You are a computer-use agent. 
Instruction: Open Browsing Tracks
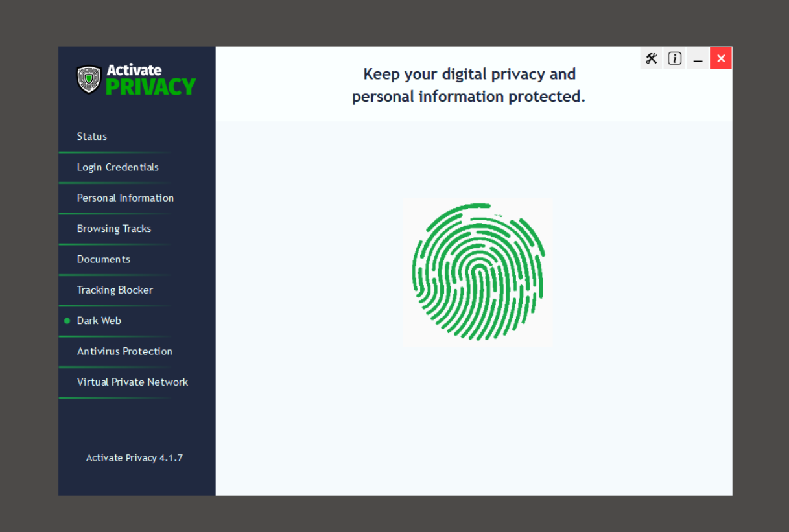137,229
